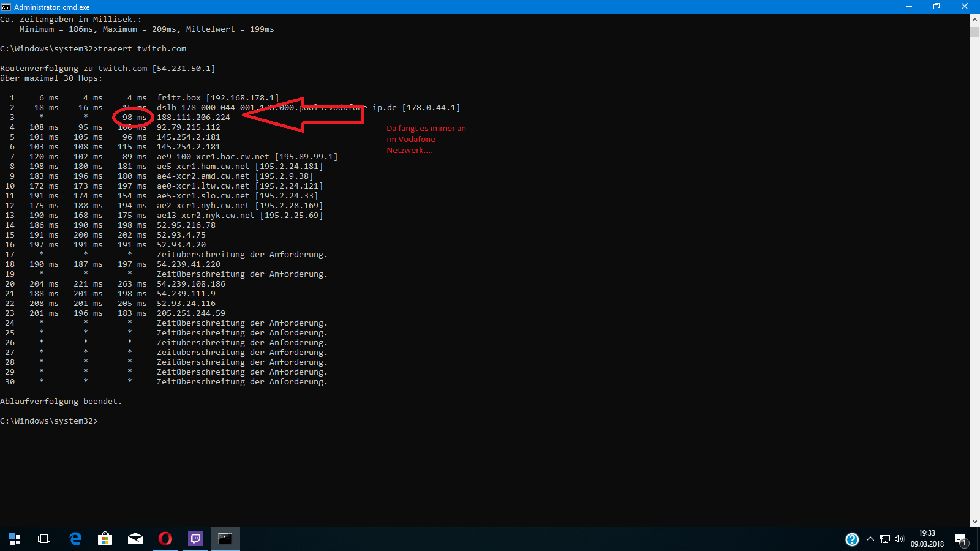980x551 pixels.
Task: Open the volume tray icon
Action: (899, 539)
